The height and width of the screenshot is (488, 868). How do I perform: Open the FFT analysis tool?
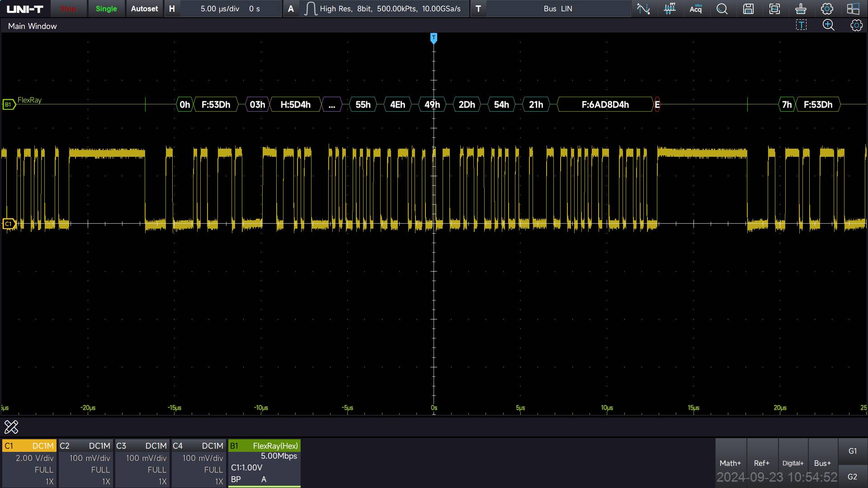pyautogui.click(x=670, y=9)
